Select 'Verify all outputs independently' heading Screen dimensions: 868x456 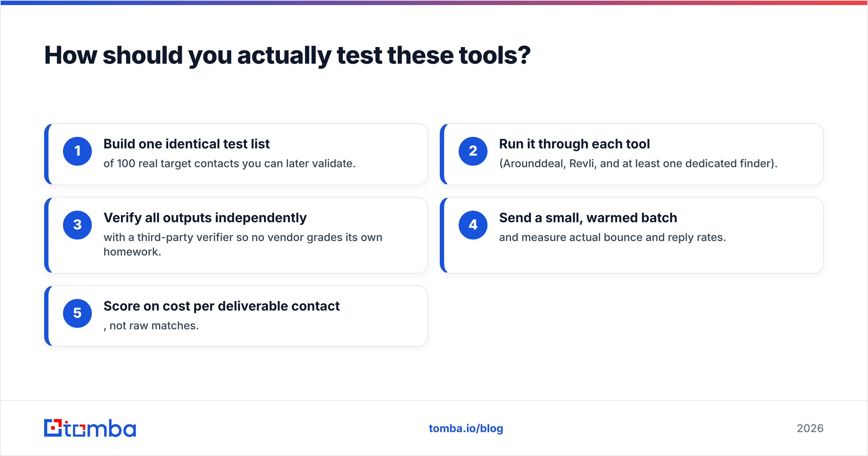tap(205, 218)
